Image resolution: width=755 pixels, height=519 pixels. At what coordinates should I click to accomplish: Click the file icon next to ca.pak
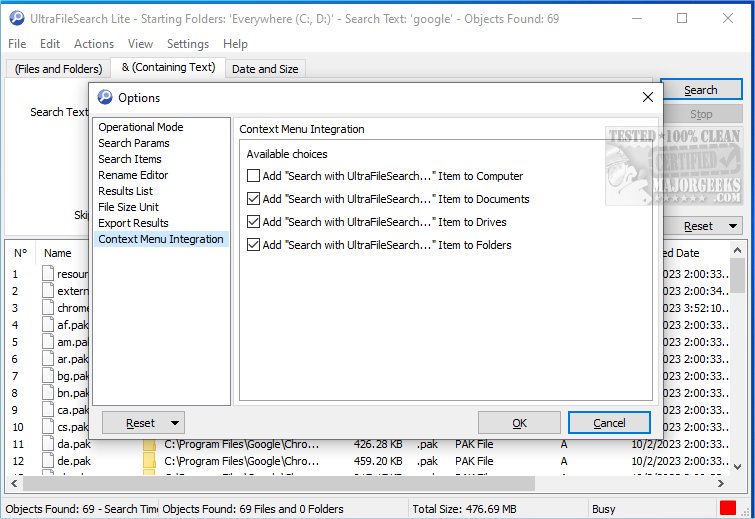[x=48, y=409]
